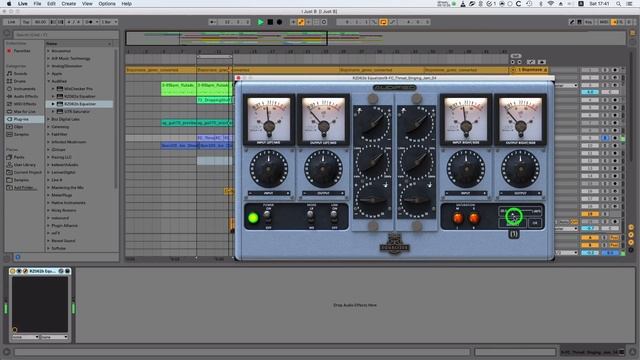Screen dimensions: 640x360
Task: Start playback with the green Play button
Action: click(260, 22)
